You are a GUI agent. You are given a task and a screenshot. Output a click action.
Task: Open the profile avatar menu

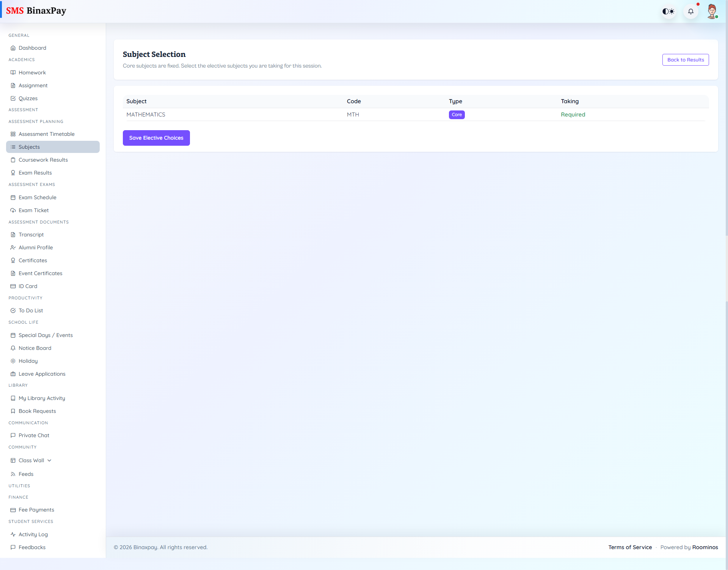pyautogui.click(x=712, y=11)
